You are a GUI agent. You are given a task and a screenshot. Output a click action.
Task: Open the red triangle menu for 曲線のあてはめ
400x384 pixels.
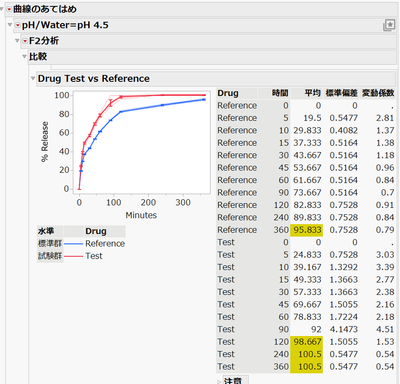9,9
